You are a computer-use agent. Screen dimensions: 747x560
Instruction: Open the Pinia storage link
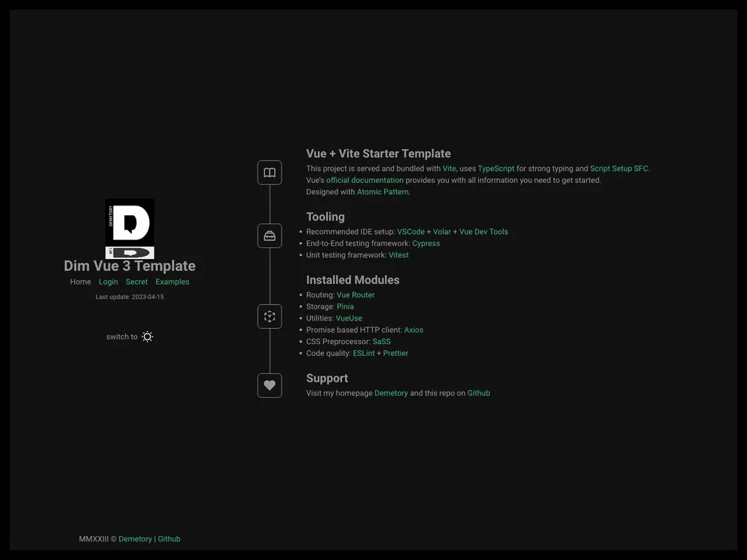(345, 306)
